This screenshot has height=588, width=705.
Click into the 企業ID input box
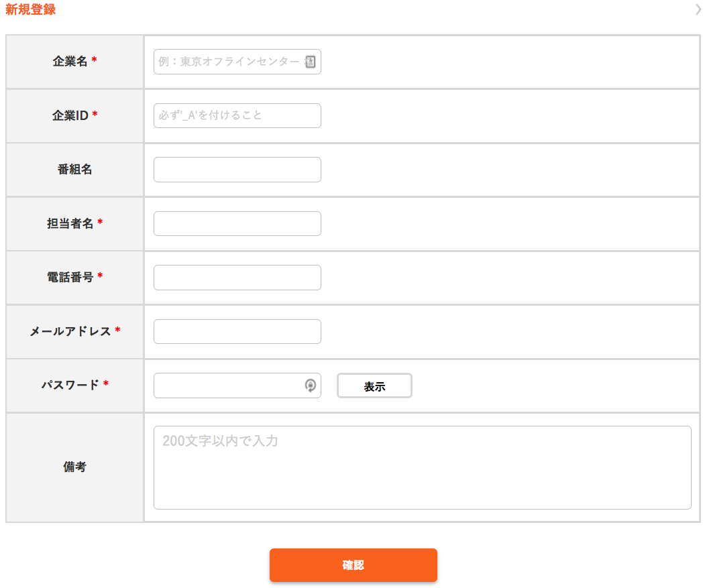[x=237, y=115]
